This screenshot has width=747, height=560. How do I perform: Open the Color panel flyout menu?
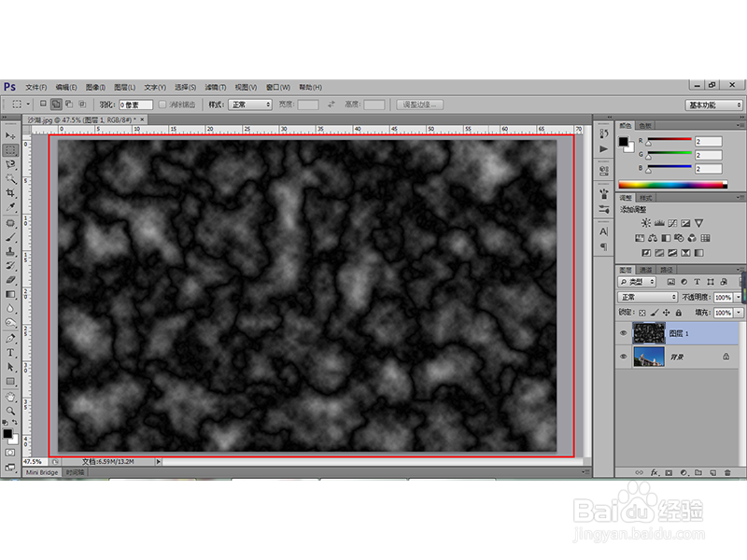[739, 125]
